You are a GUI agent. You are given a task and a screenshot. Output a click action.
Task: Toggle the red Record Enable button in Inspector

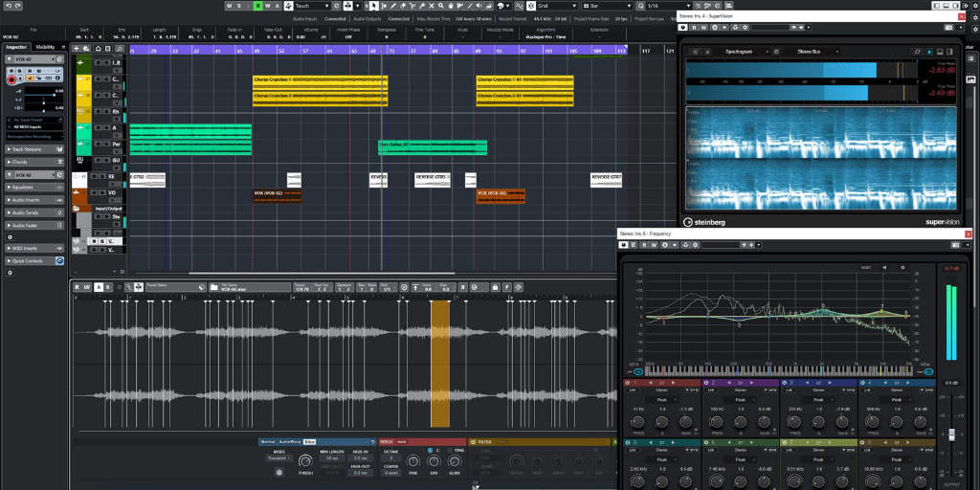point(11,79)
